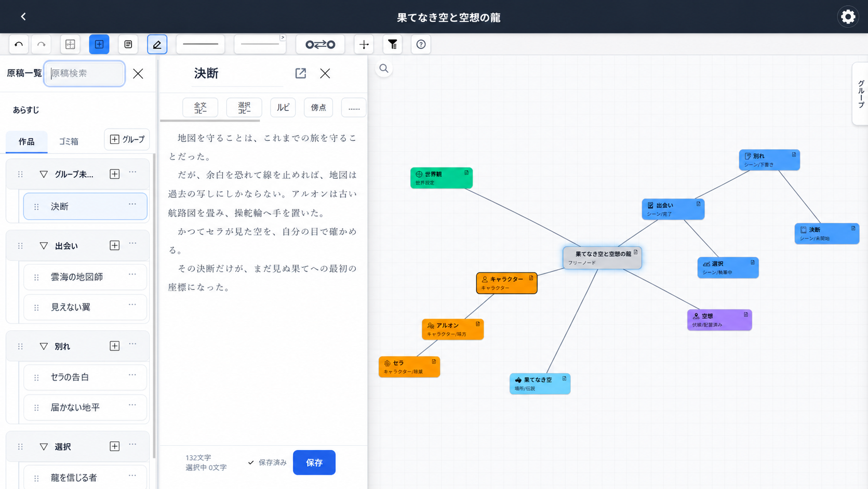Viewport: 868px width, 489px height.
Task: Select the 見えない翼 manuscript
Action: pos(85,307)
